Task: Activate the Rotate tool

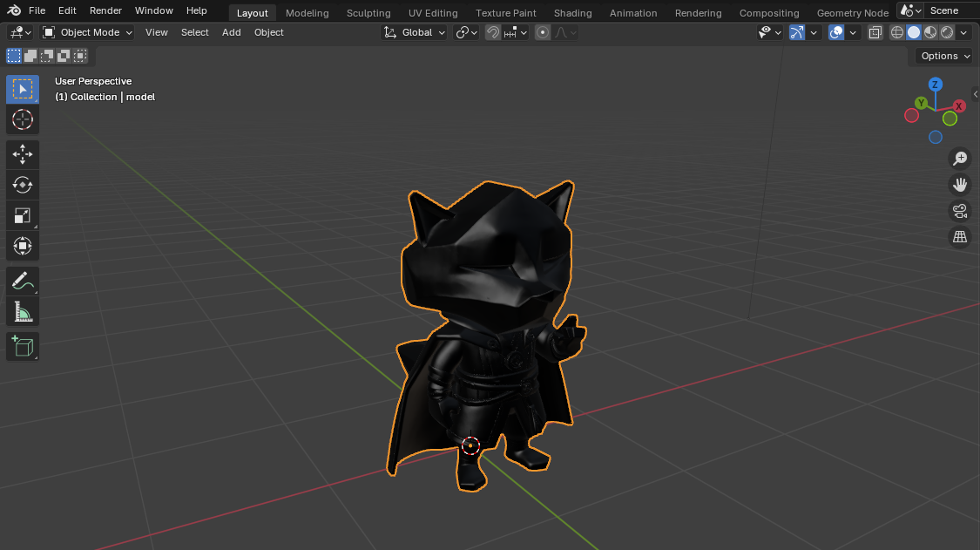Action: click(23, 185)
